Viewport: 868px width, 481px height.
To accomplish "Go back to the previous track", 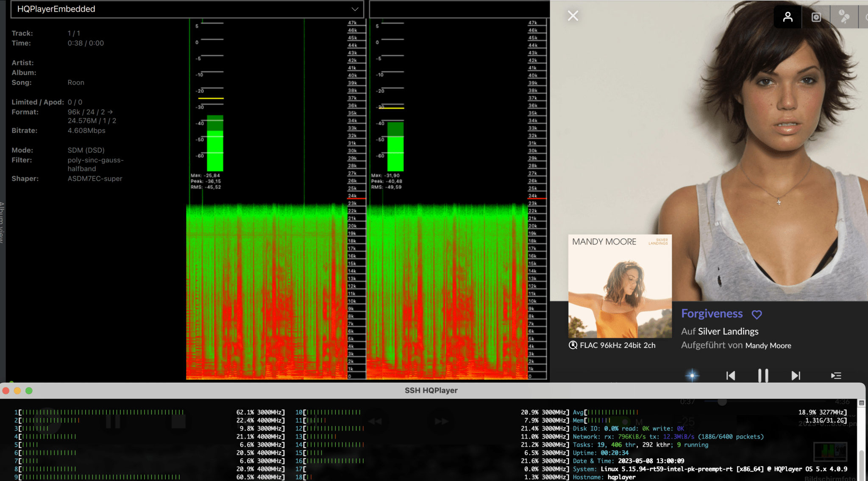I will (x=731, y=375).
